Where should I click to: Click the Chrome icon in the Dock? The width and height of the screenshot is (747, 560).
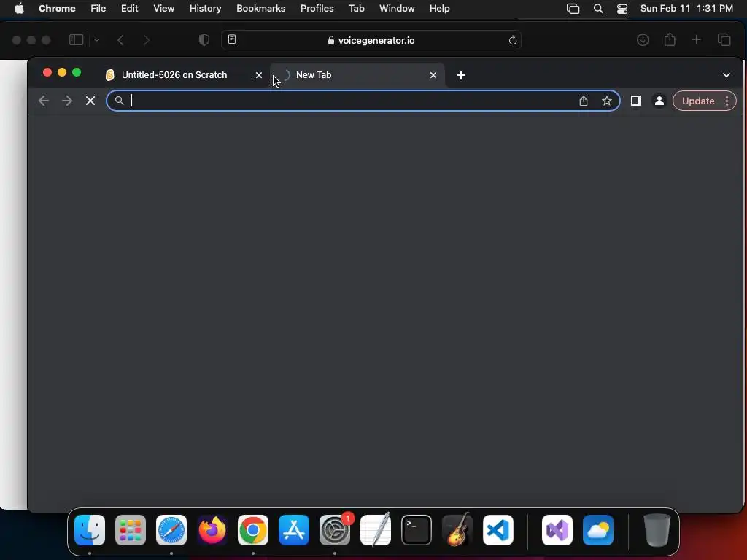[x=253, y=530]
